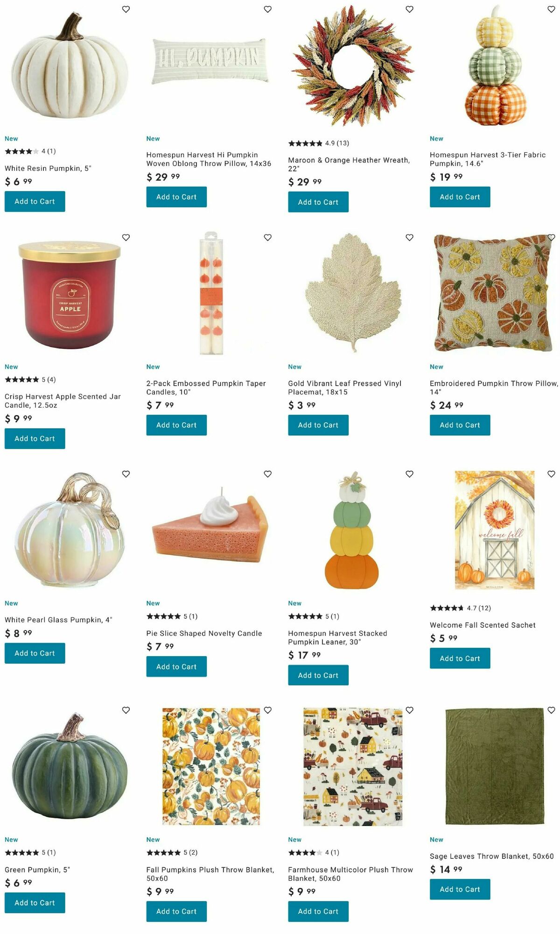Add Farmhouse Multicolor Plush Throw Blanket to cart
The image size is (560, 934).
point(318,911)
